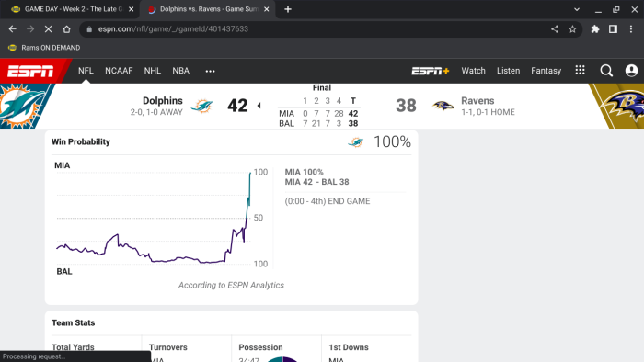Open Chrome extensions puzzle icon
This screenshot has height=362, width=644.
[x=594, y=29]
